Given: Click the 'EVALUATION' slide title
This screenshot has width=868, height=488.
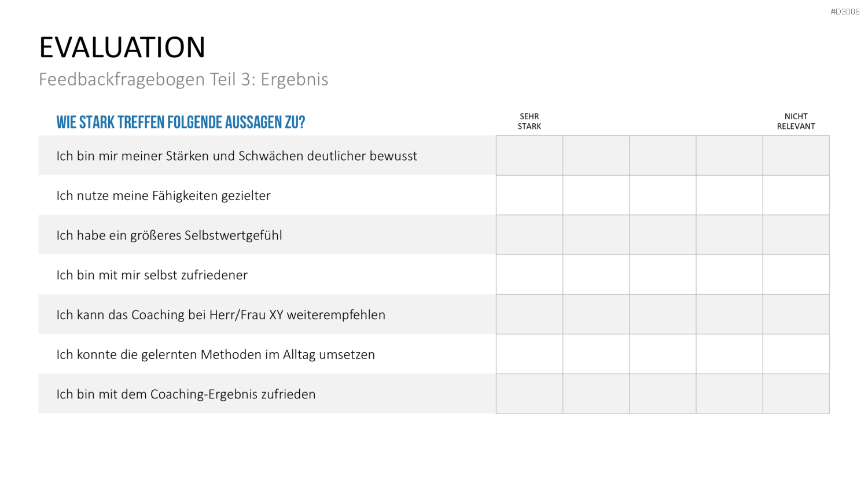Looking at the screenshot, I should (122, 47).
